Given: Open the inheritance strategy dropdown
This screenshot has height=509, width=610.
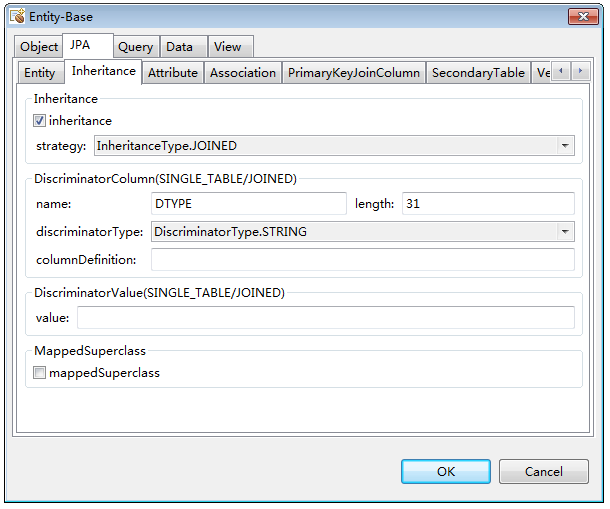Looking at the screenshot, I should [566, 146].
